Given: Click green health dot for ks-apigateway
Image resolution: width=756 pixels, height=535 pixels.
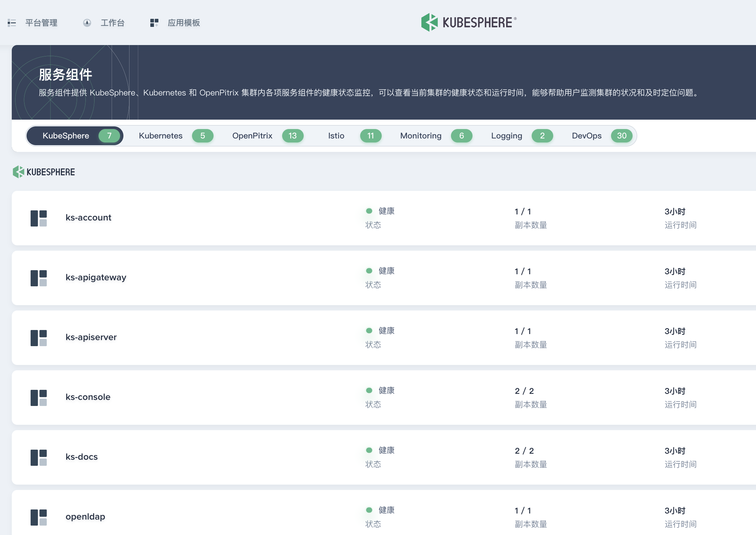Looking at the screenshot, I should [369, 271].
